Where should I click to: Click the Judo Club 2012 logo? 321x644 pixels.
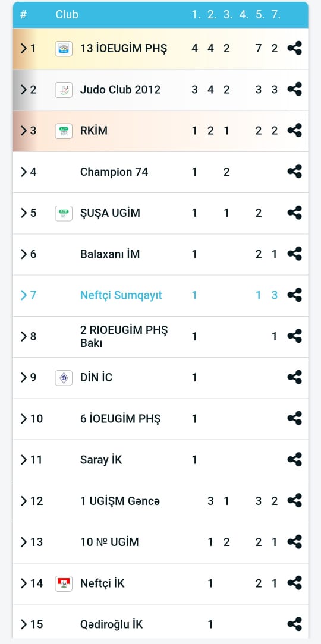point(64,90)
